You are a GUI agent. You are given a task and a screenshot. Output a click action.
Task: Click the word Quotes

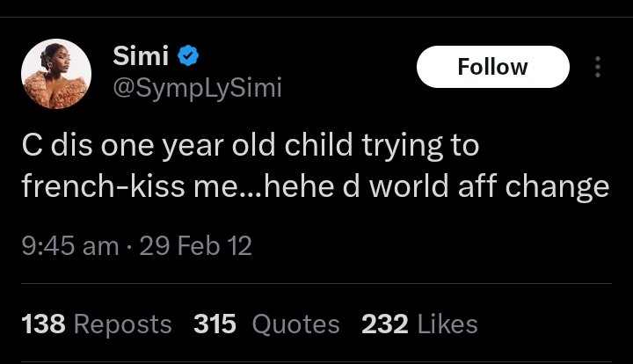pyautogui.click(x=295, y=324)
